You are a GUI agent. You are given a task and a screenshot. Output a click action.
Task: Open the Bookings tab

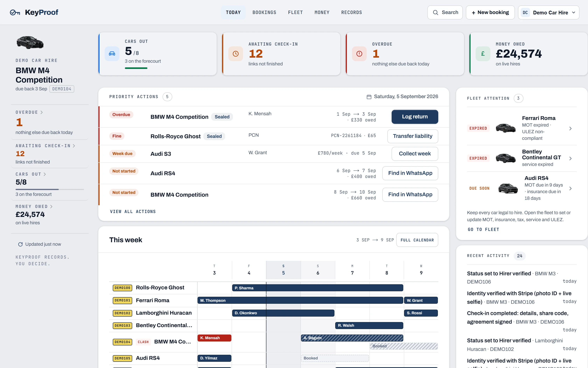point(264,12)
